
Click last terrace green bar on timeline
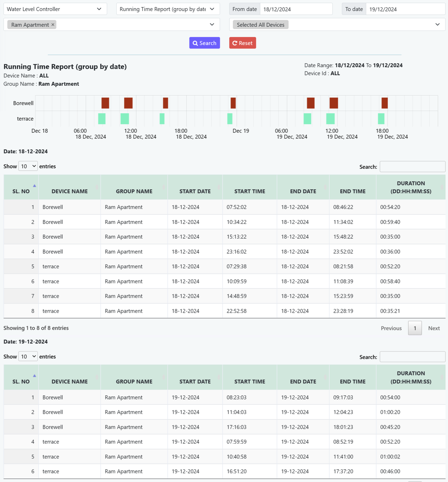[x=381, y=119]
